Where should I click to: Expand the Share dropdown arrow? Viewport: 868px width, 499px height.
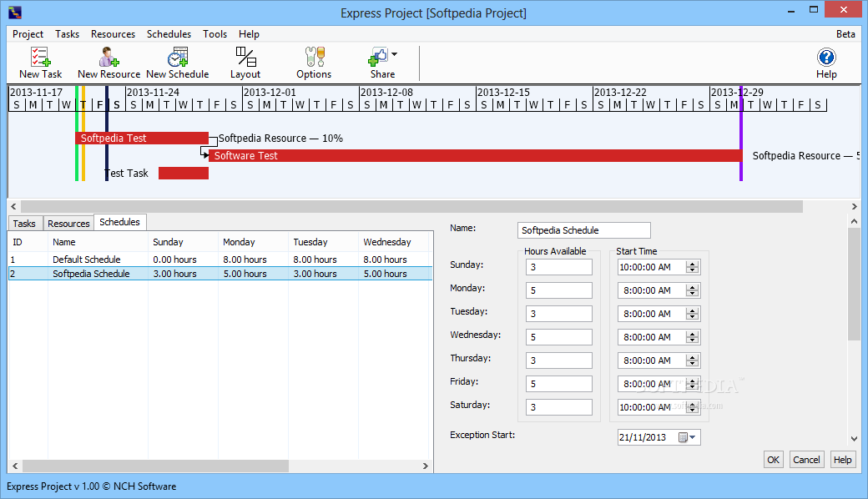[394, 54]
